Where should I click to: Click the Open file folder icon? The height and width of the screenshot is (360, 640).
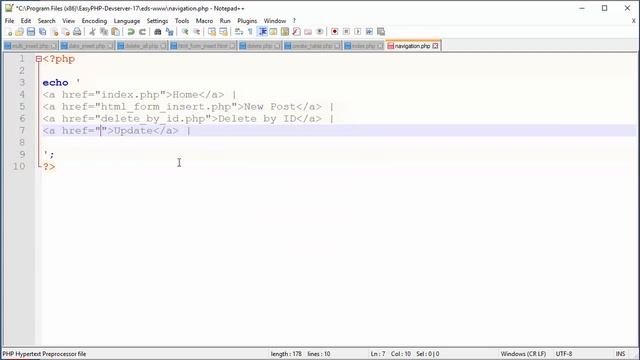pyautogui.click(x=19, y=32)
